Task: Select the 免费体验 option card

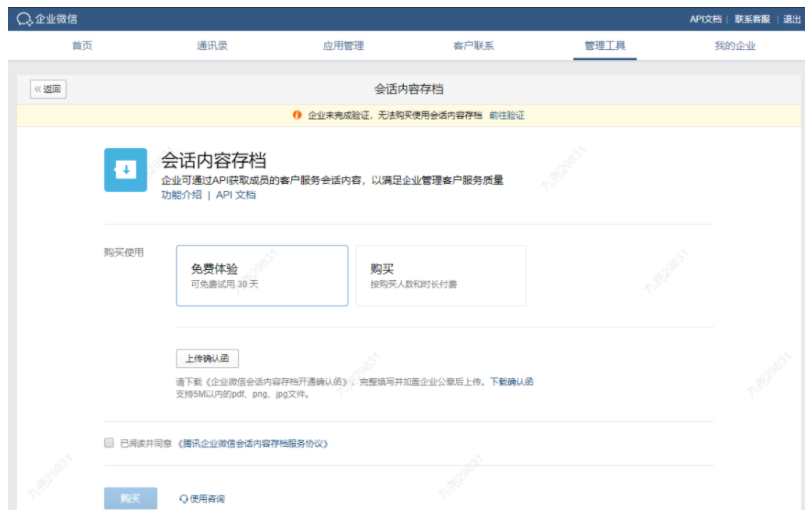Action: click(262, 276)
